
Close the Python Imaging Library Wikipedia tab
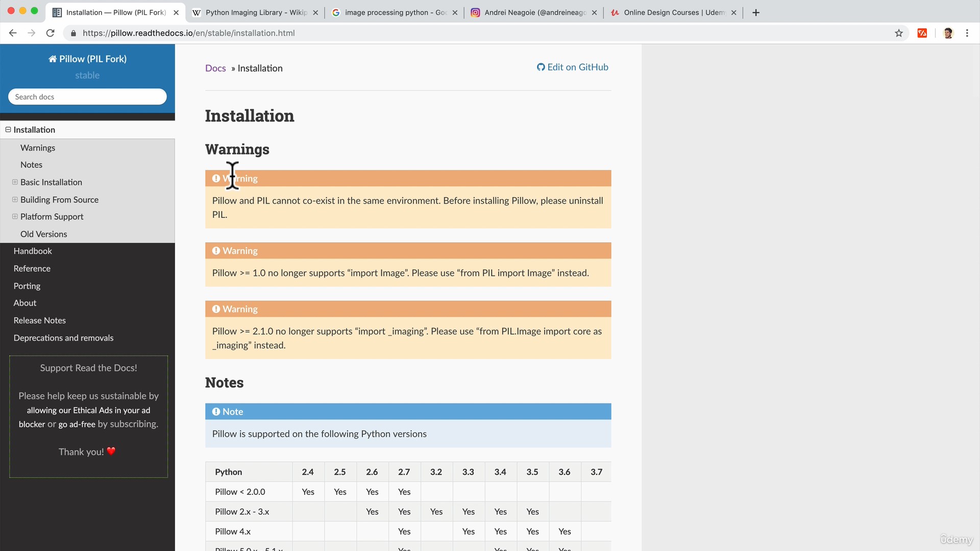315,12
